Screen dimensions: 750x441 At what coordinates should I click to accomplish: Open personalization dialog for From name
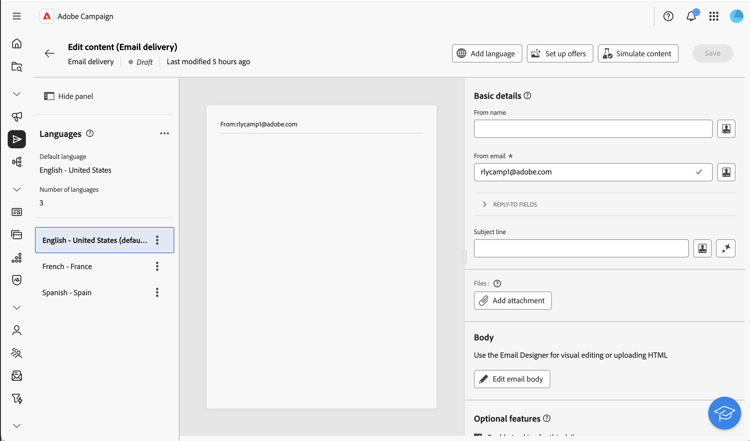pyautogui.click(x=726, y=129)
